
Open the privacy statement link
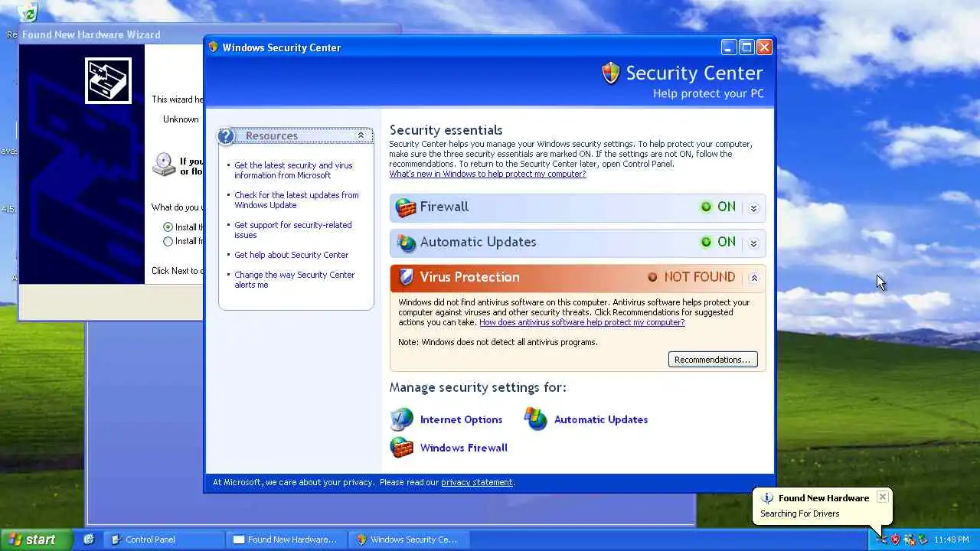click(x=477, y=482)
